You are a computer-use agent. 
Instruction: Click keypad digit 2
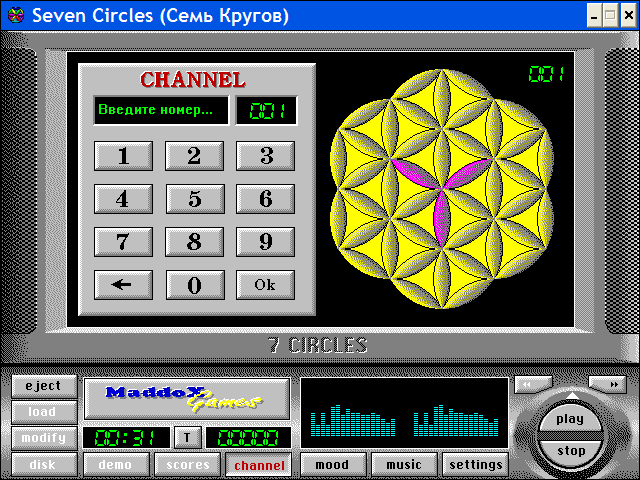coord(195,156)
